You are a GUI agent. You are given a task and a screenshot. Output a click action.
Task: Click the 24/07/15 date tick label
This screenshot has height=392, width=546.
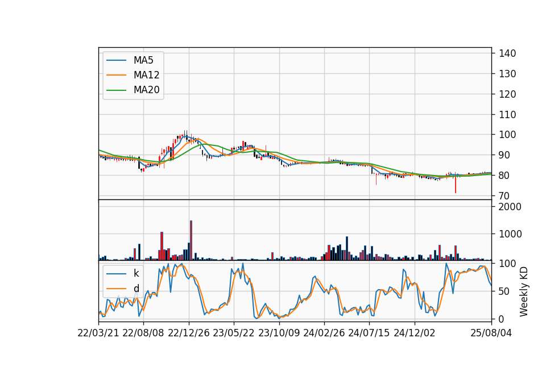(x=369, y=333)
